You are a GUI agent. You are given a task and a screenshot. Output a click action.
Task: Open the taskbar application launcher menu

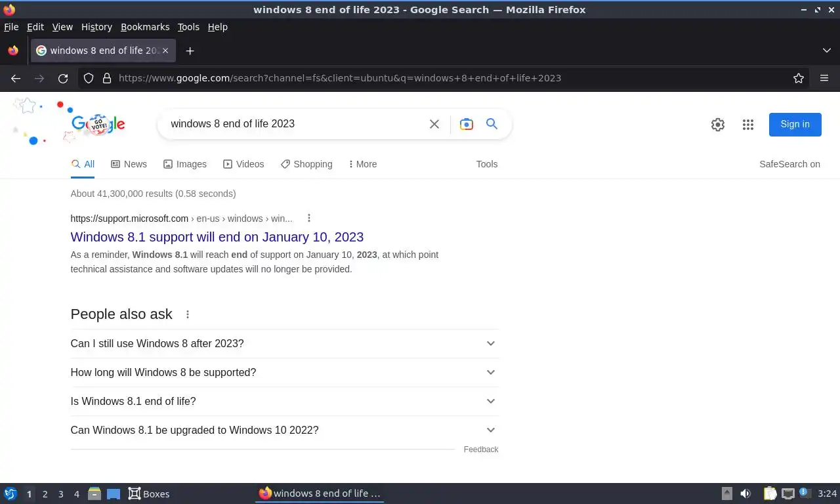tap(10, 493)
